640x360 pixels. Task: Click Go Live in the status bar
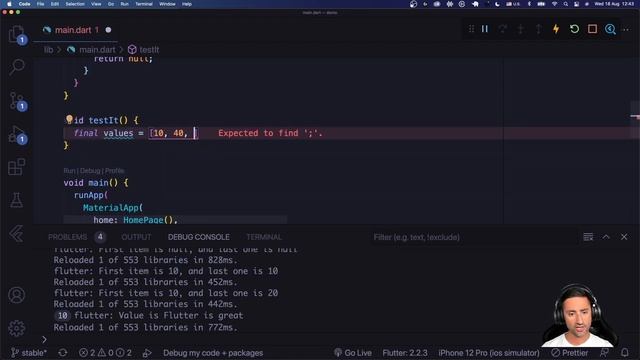[353, 353]
